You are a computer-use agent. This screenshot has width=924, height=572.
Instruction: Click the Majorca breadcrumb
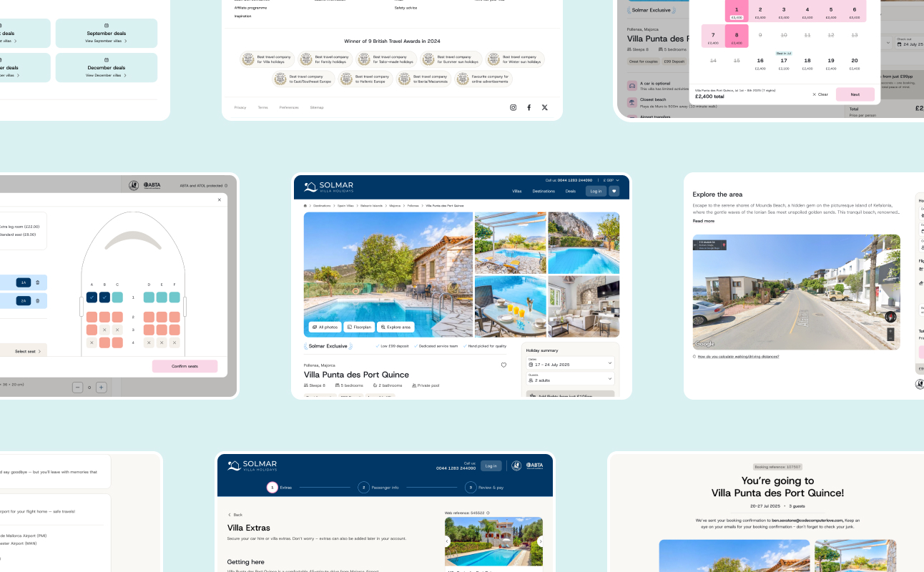click(x=395, y=205)
